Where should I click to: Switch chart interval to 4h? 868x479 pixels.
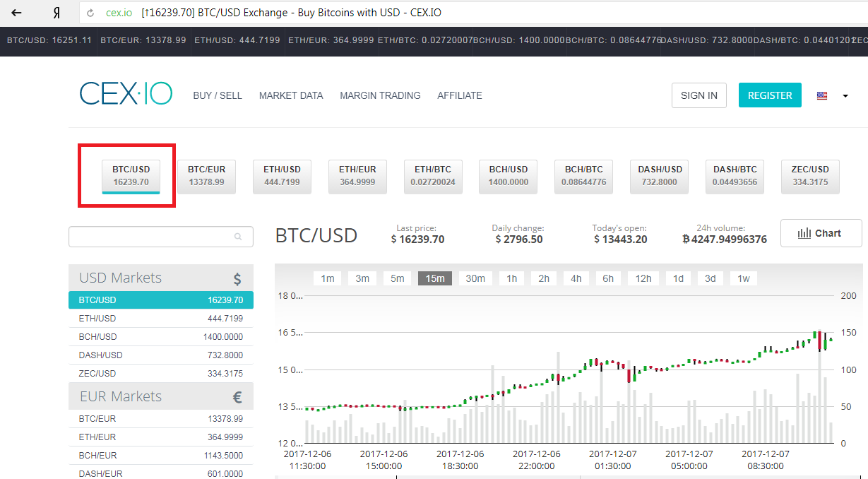click(x=576, y=278)
